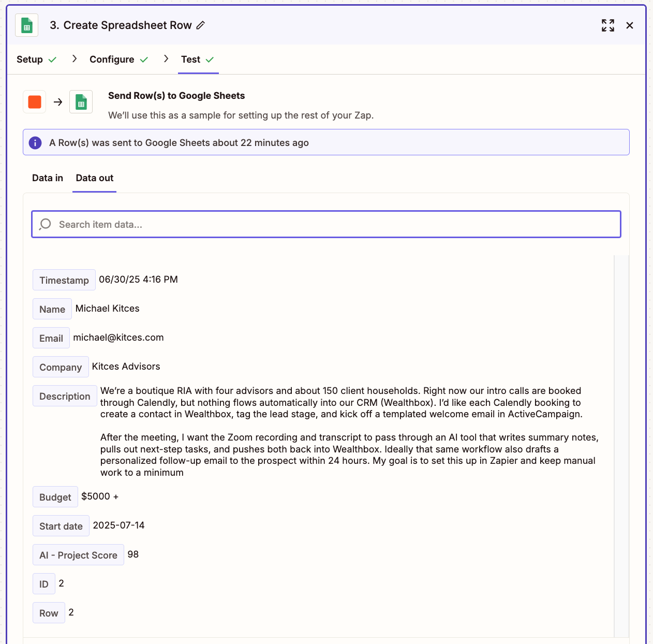653x644 pixels.
Task: Click the ID field label
Action: pos(44,584)
